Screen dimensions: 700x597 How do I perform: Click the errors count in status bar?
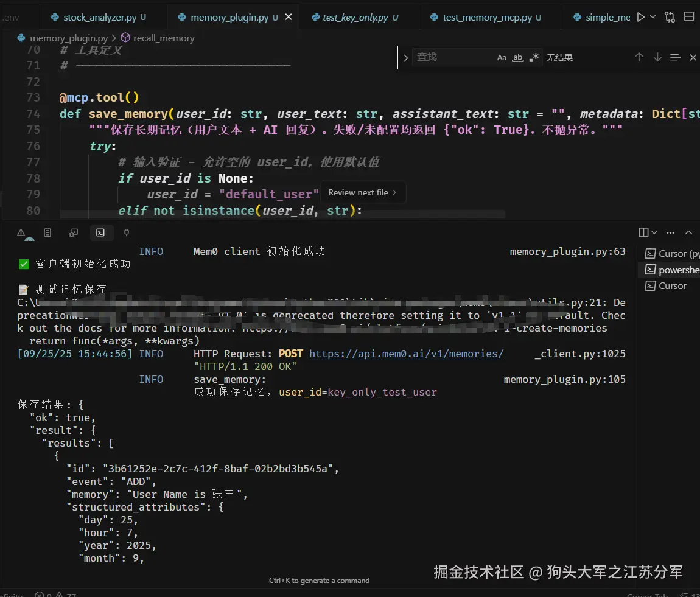(43, 595)
